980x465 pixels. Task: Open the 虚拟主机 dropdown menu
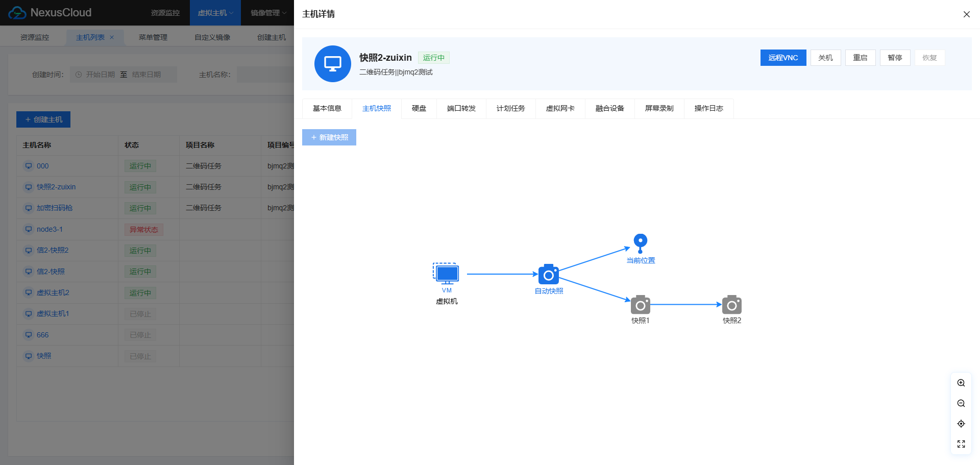215,13
